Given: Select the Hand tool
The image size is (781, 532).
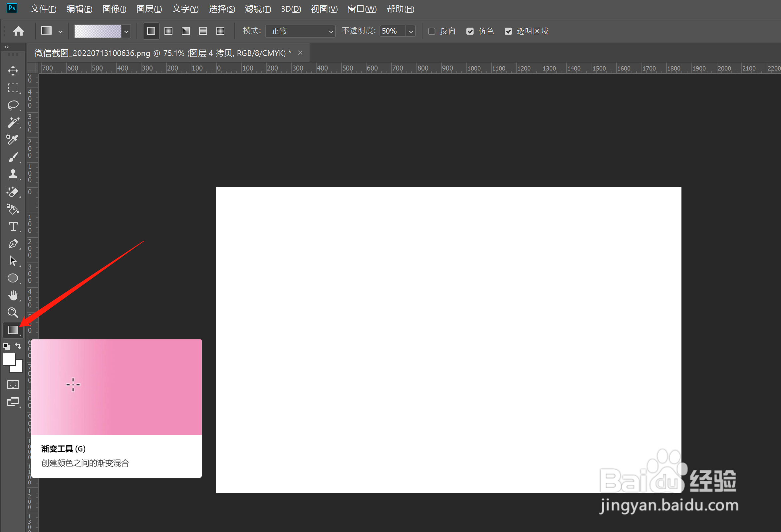Looking at the screenshot, I should (13, 295).
